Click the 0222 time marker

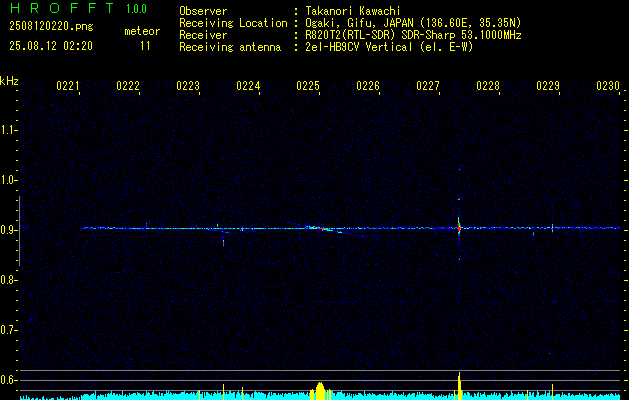click(x=128, y=86)
